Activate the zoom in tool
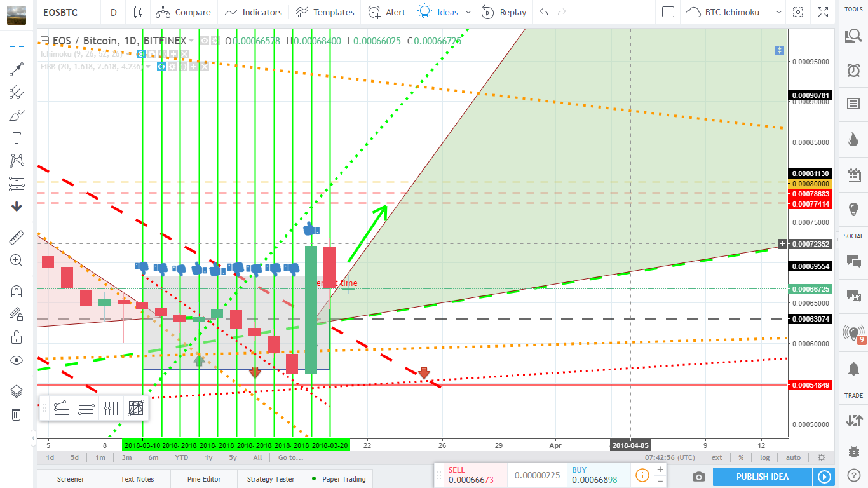Viewport: 868px width, 488px height. (x=17, y=260)
